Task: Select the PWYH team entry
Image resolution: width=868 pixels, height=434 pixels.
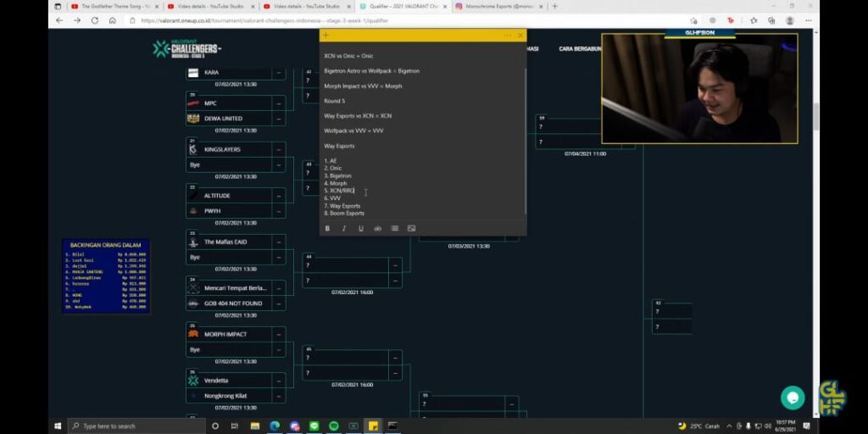Action: [x=236, y=211]
